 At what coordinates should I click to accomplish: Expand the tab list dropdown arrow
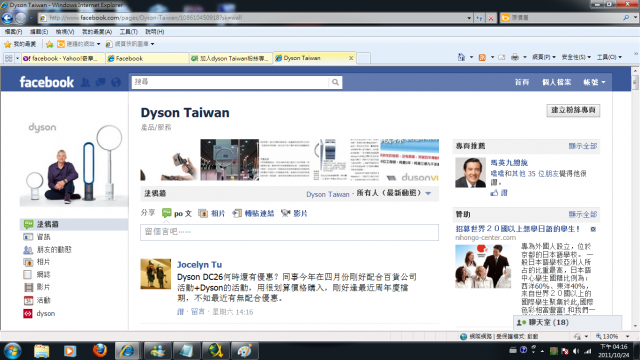pyautogui.click(x=17, y=58)
